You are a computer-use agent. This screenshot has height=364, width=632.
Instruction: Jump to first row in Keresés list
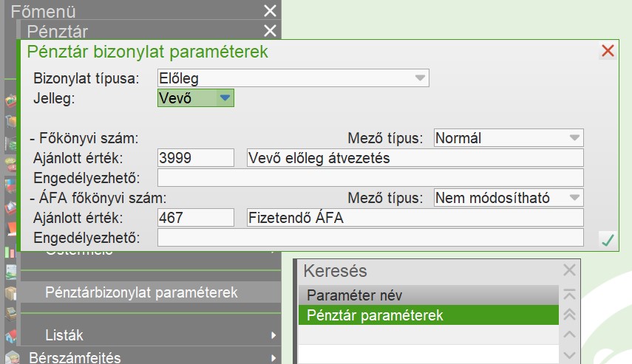569,295
